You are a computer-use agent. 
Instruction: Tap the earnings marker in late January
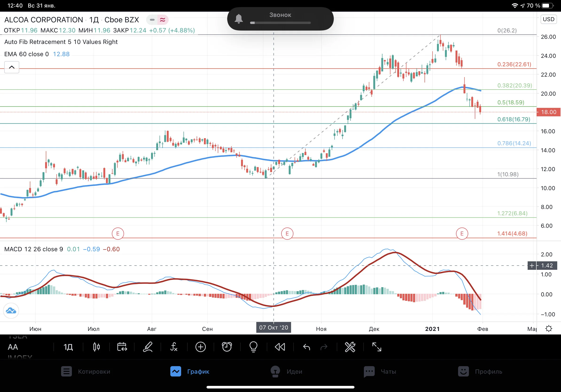[x=462, y=234]
